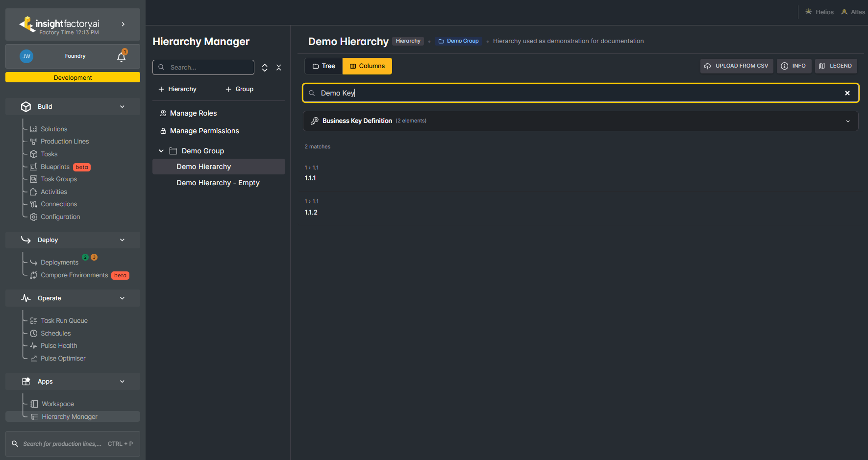Click the Deployments orange count badge
The width and height of the screenshot is (868, 460).
[x=94, y=257]
